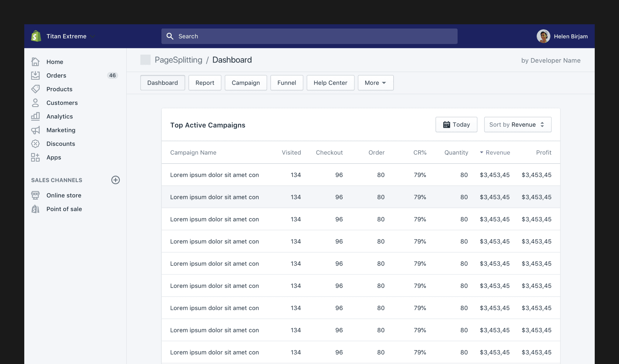The image size is (619, 364).
Task: Select the Customers person icon
Action: 36,103
